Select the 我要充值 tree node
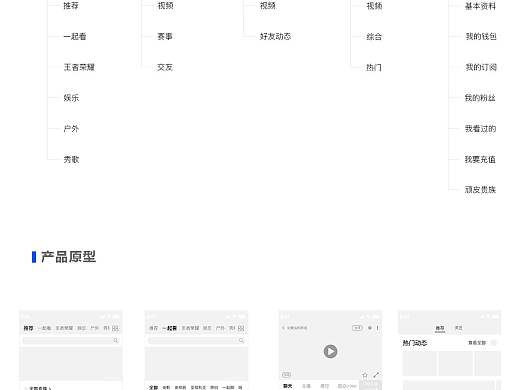 coord(480,159)
